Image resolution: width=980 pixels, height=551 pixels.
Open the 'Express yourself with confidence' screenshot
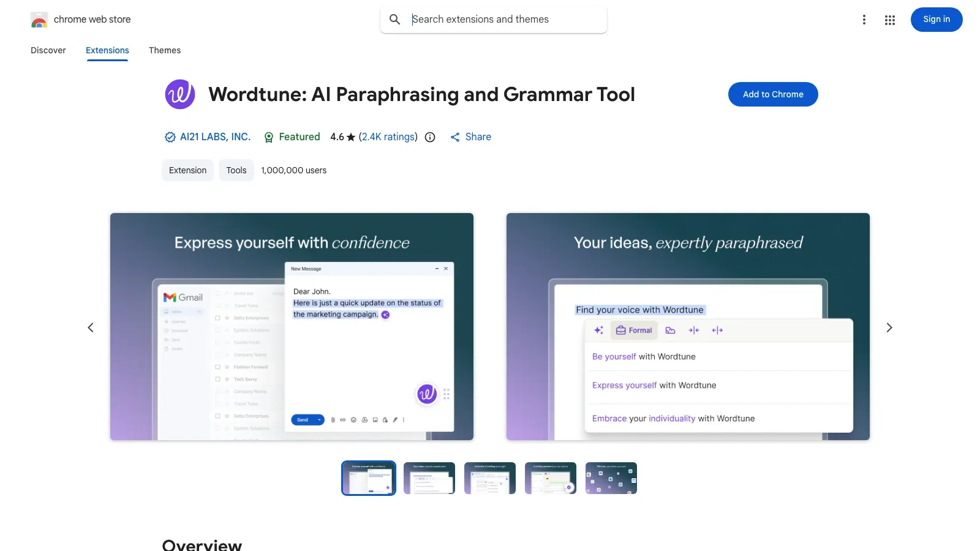(292, 326)
